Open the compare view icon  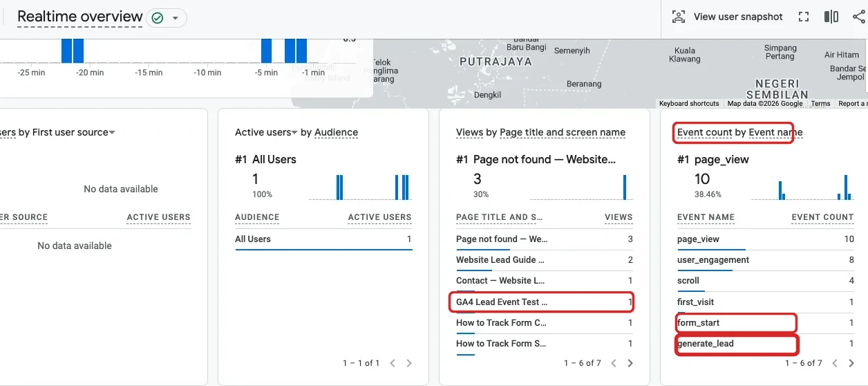pyautogui.click(x=831, y=17)
